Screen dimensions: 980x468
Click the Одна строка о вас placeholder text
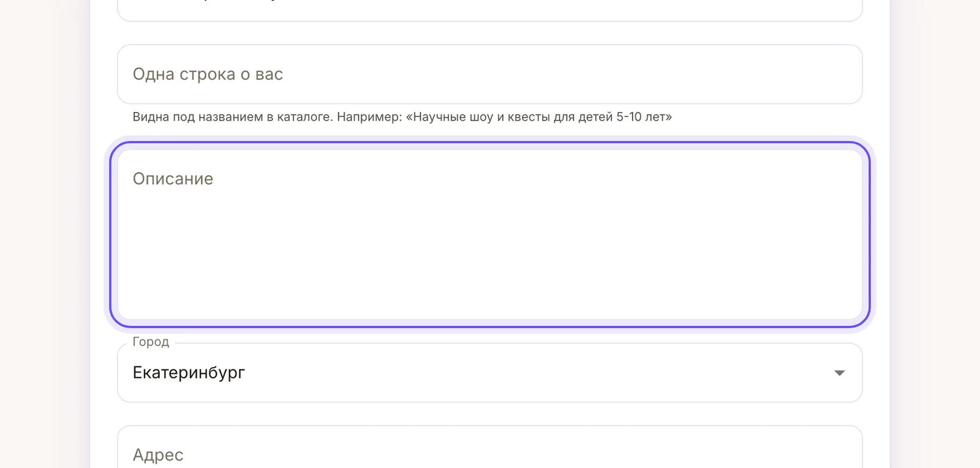(208, 74)
